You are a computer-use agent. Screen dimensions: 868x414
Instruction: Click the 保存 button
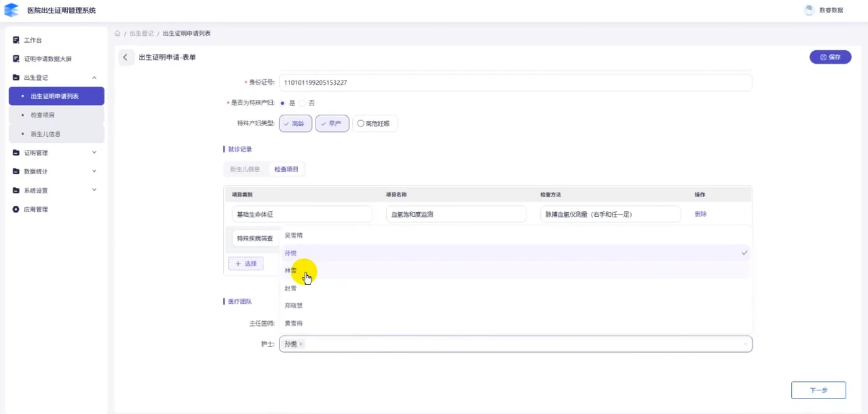click(x=830, y=57)
